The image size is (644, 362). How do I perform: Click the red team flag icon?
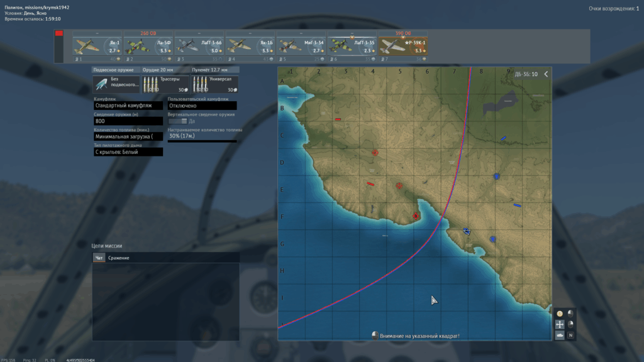coord(59,33)
